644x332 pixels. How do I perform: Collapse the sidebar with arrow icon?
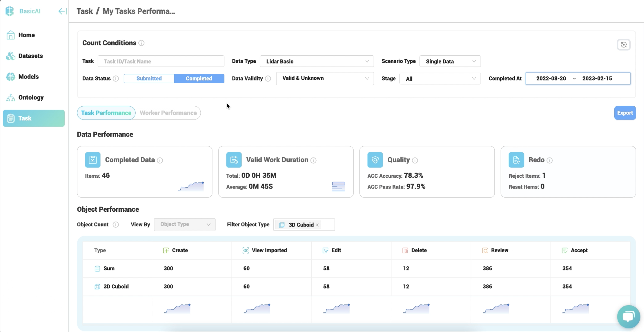(63, 11)
